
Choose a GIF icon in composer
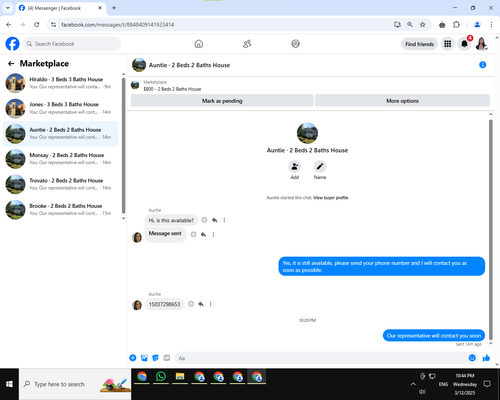(167, 358)
